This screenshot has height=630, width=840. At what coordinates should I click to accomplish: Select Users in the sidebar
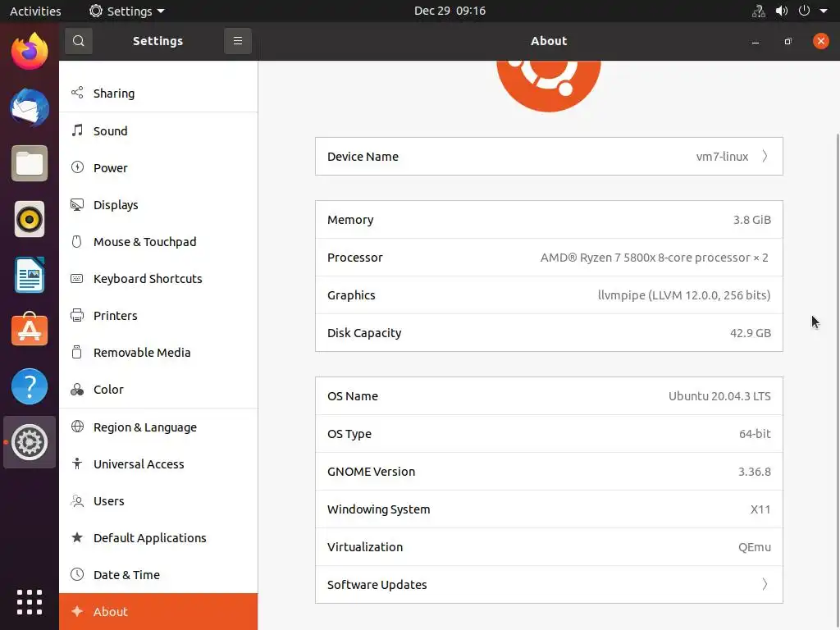click(158, 501)
